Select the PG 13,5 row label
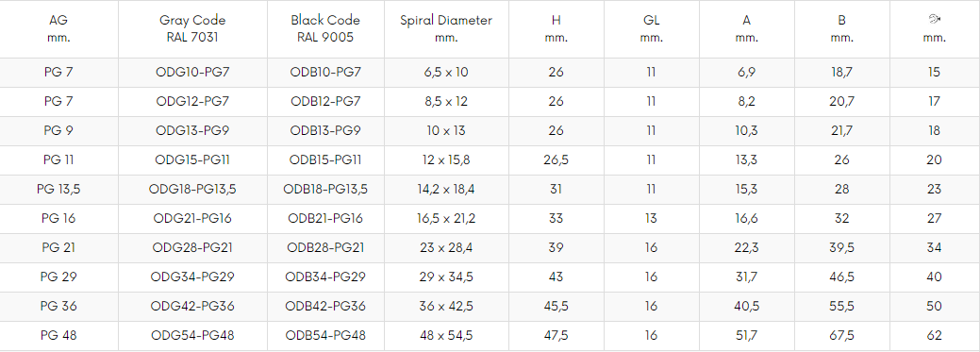Screen dimensions: 980x352 coord(58,189)
